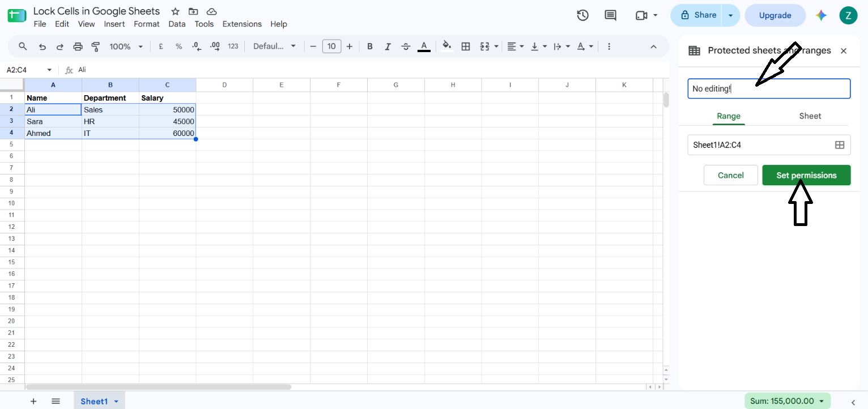868x409 pixels.
Task: Click Cancel in protection panel
Action: (x=731, y=175)
